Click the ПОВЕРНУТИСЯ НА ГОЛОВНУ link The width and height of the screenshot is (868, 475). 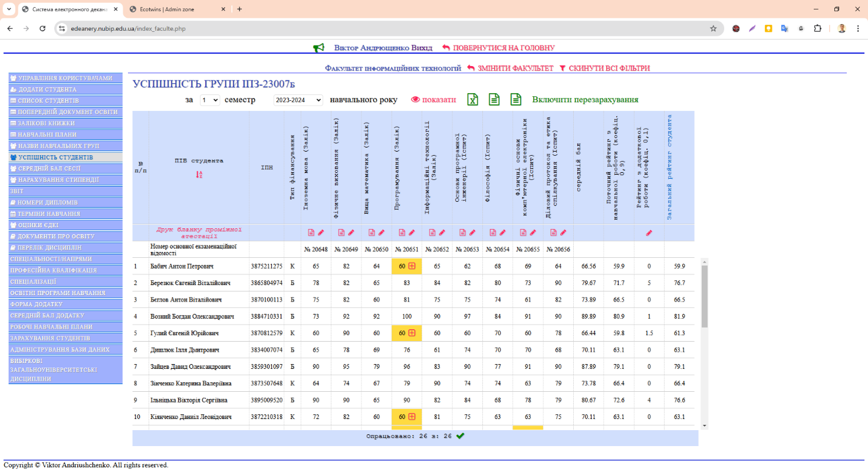pyautogui.click(x=498, y=48)
